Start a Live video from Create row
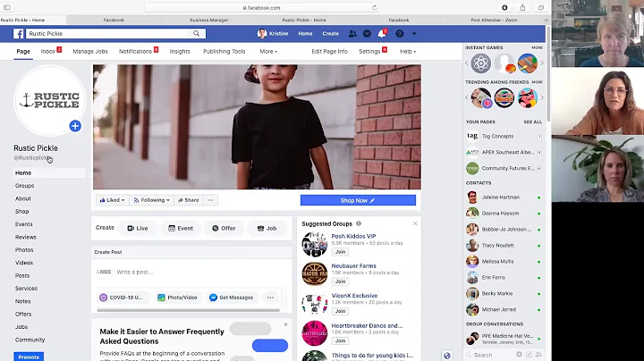Image resolution: width=644 pixels, height=361 pixels. pos(138,228)
